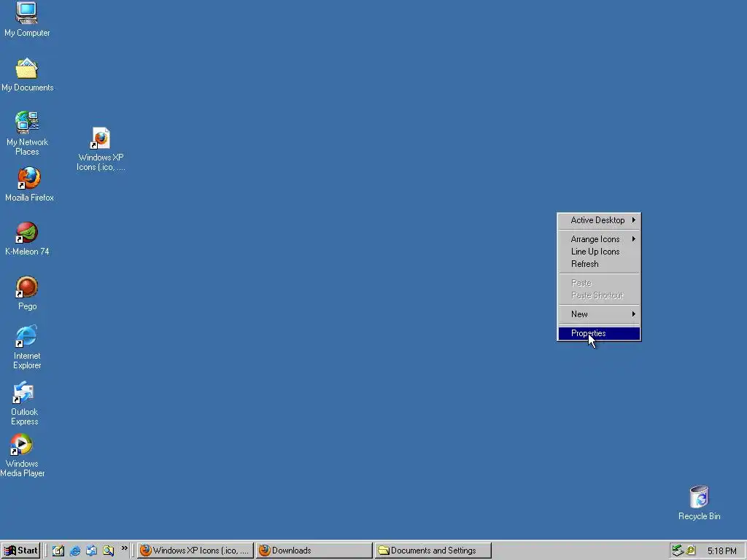747x560 pixels.
Task: Select the Internet Explorer desktop shortcut
Action: point(27,348)
